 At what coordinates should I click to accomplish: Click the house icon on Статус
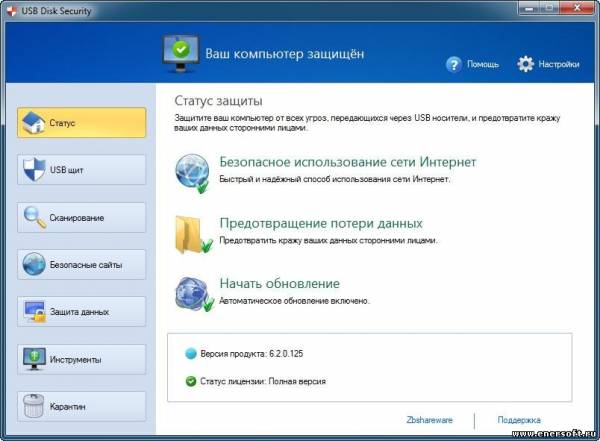(x=34, y=122)
